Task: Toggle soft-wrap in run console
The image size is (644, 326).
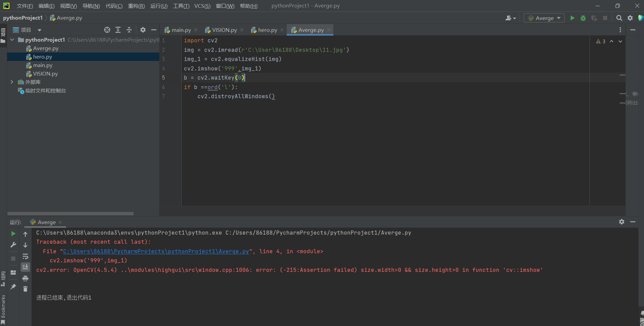Action: (25, 256)
